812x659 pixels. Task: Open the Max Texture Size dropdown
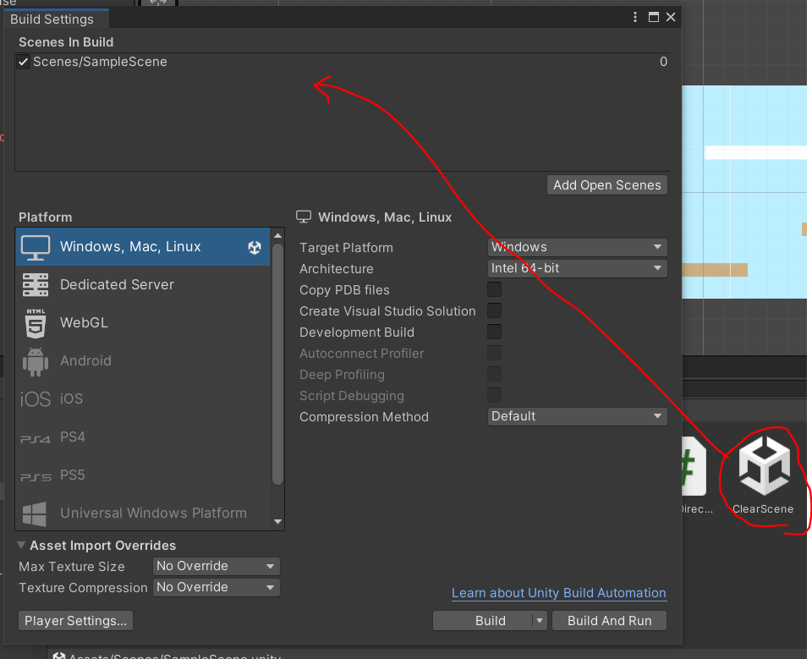point(216,566)
